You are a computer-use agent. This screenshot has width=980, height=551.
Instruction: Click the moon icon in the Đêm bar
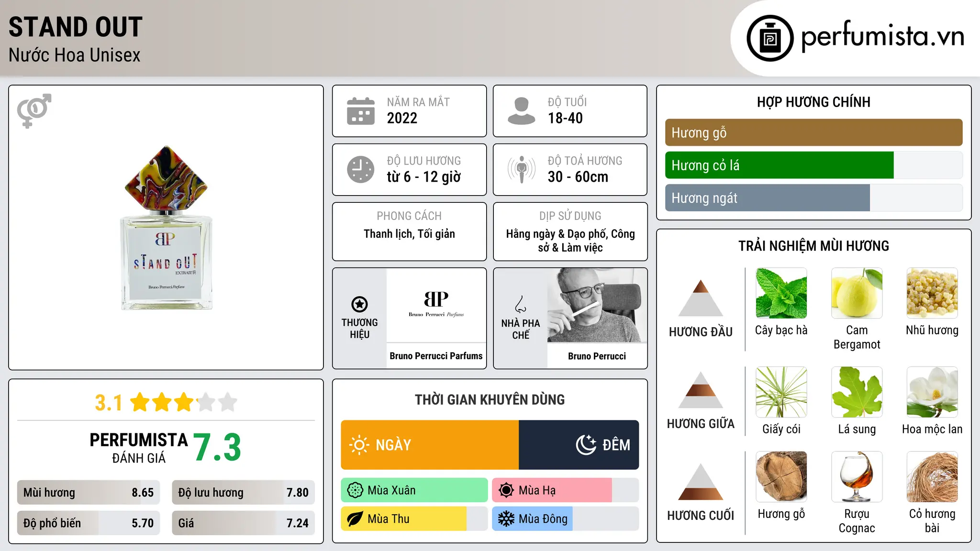[586, 445]
